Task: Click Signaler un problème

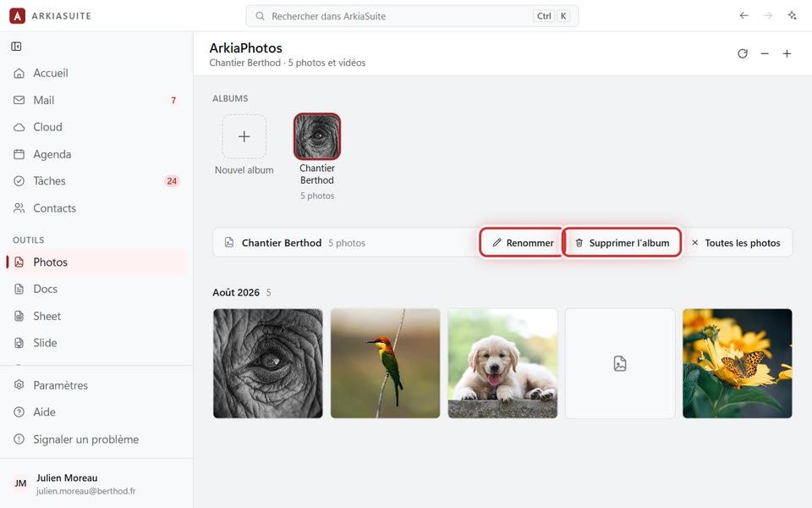Action: pos(96,439)
